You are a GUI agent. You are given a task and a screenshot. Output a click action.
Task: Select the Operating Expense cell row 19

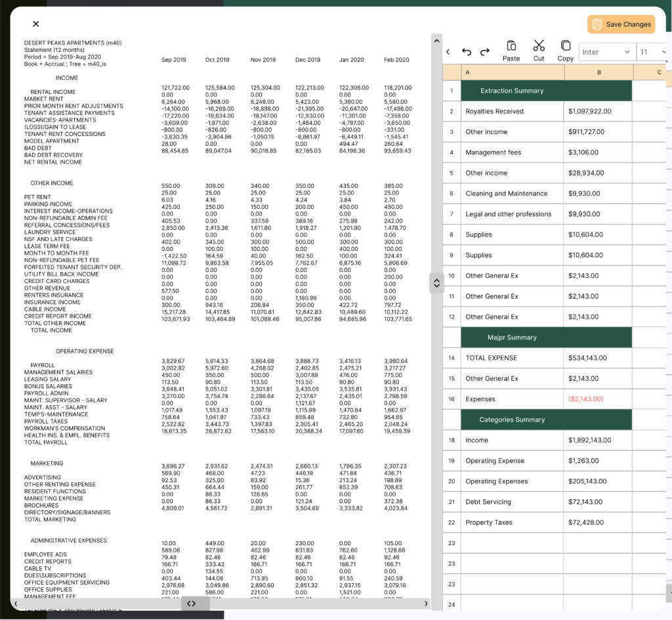click(512, 461)
